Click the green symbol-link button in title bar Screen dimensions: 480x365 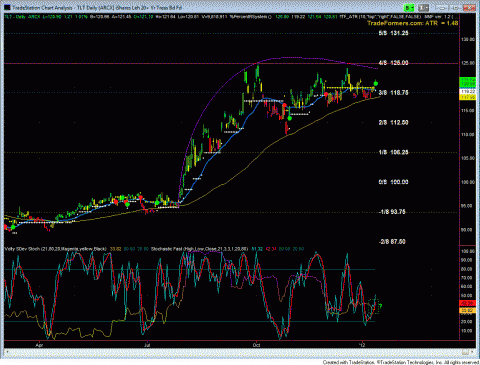(x=409, y=7)
